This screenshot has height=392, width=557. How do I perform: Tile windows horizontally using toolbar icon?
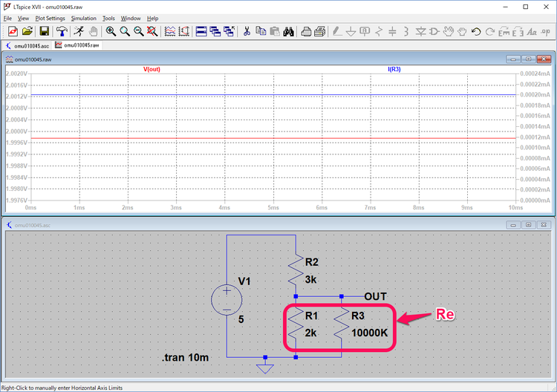[x=201, y=31]
